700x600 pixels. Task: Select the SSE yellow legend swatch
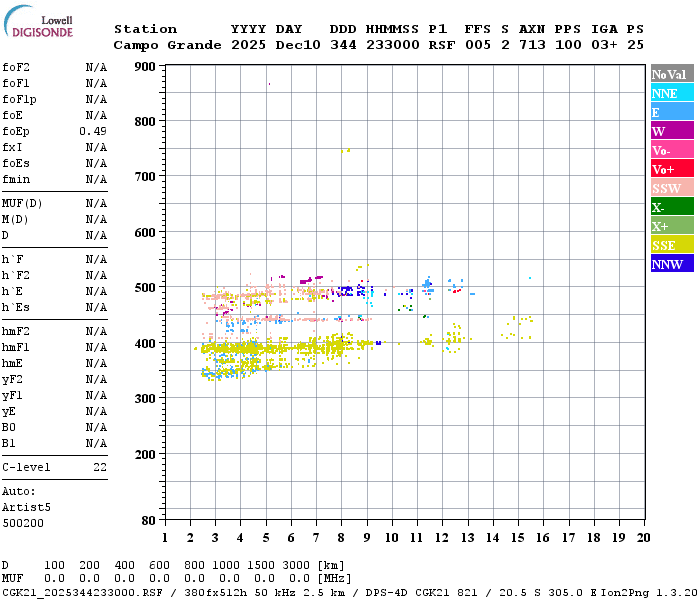[x=672, y=245]
